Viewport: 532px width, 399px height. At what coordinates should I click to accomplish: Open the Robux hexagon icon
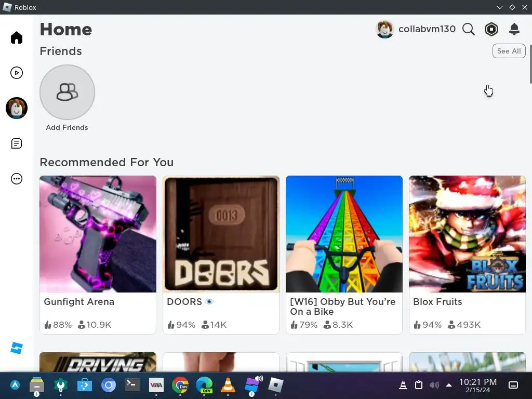pos(491,29)
